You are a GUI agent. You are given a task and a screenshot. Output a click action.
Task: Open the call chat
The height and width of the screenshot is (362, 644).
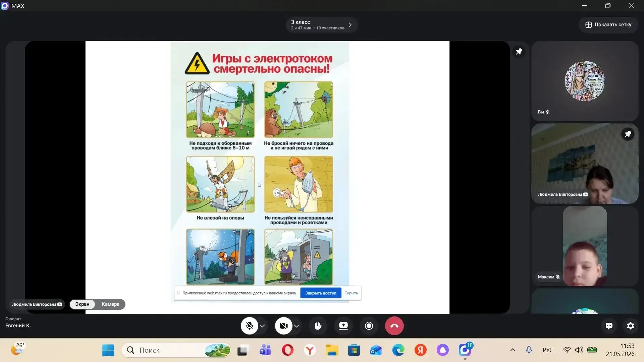[x=609, y=325]
